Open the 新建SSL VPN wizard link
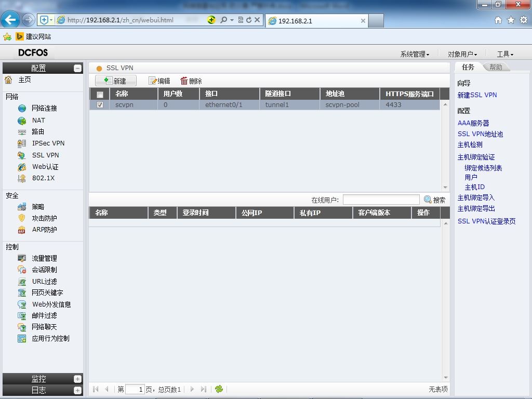 point(477,95)
